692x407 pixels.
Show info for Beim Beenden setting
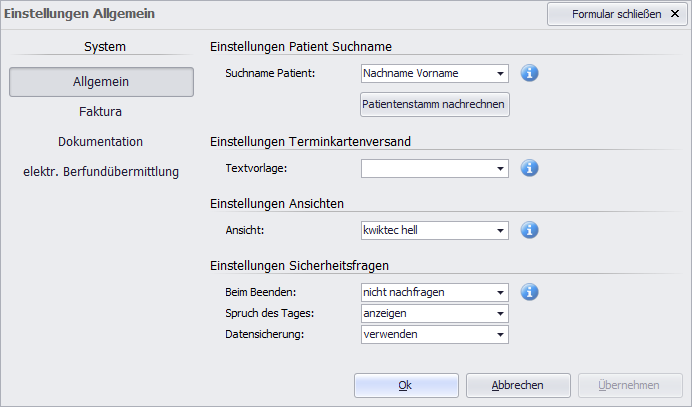click(529, 292)
